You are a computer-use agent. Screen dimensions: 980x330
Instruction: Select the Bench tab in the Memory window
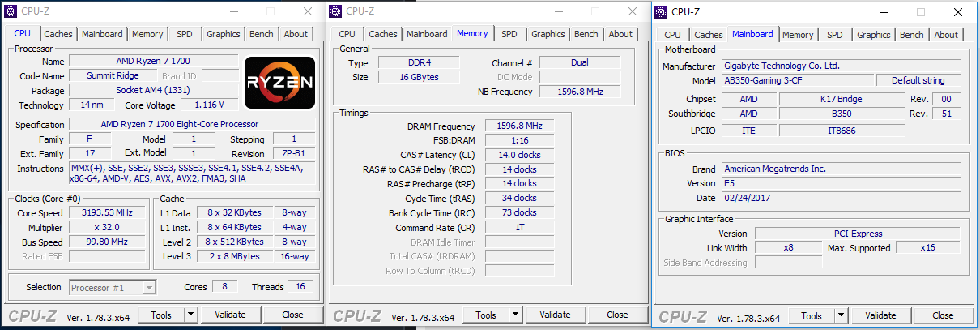click(x=586, y=34)
